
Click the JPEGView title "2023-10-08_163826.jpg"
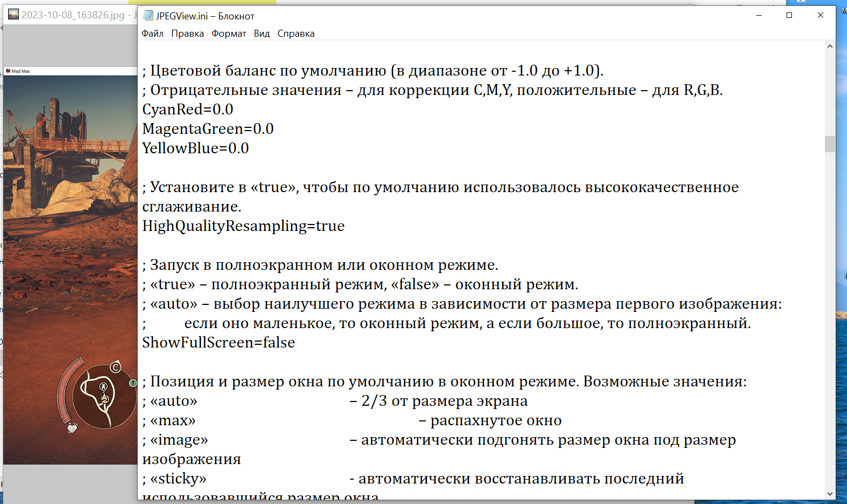pos(73,15)
